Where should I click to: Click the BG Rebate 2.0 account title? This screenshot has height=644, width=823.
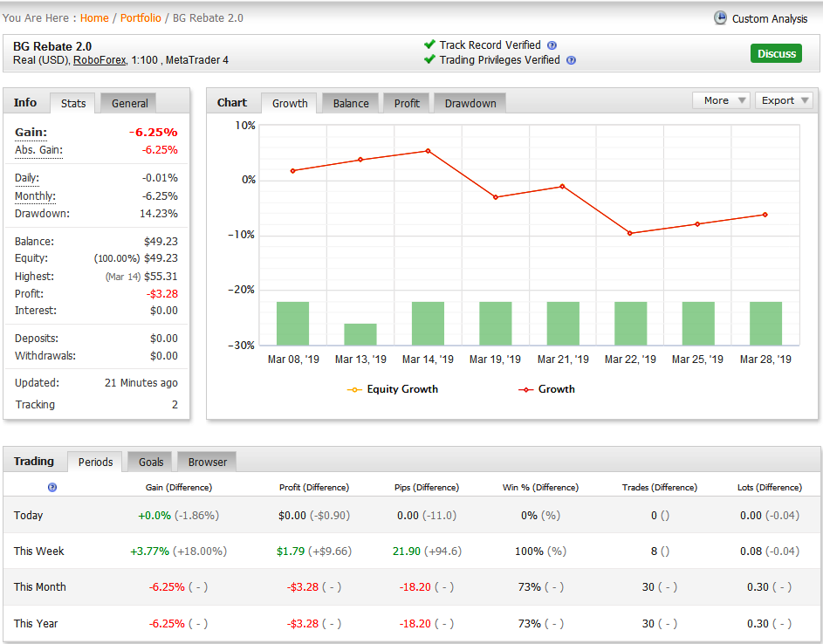[x=52, y=47]
